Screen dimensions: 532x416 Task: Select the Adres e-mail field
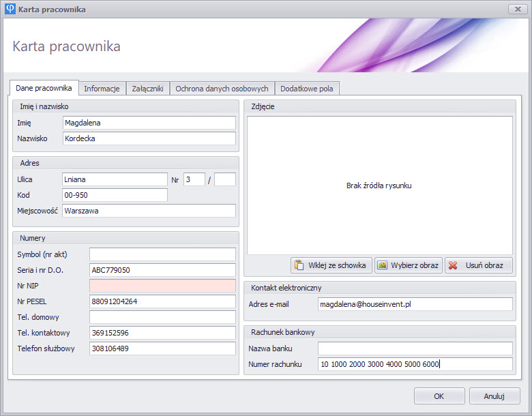click(415, 304)
